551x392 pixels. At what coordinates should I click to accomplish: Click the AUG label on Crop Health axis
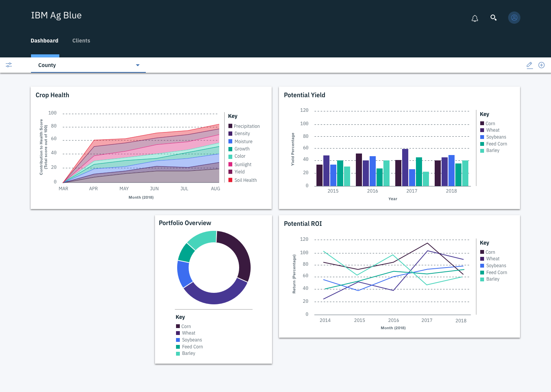[215, 189]
